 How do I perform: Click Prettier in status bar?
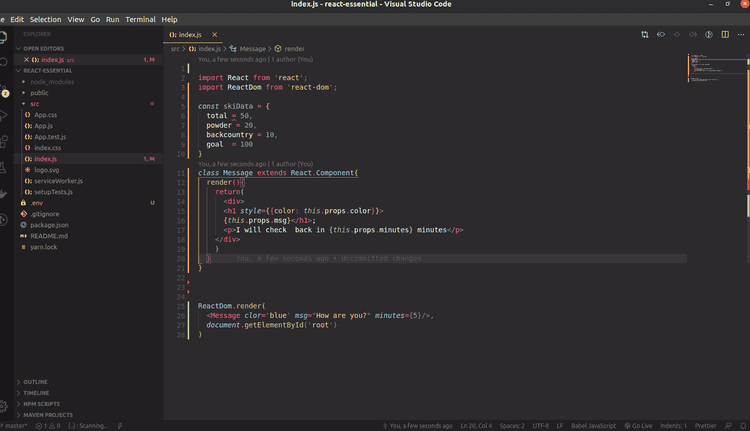tap(706, 426)
